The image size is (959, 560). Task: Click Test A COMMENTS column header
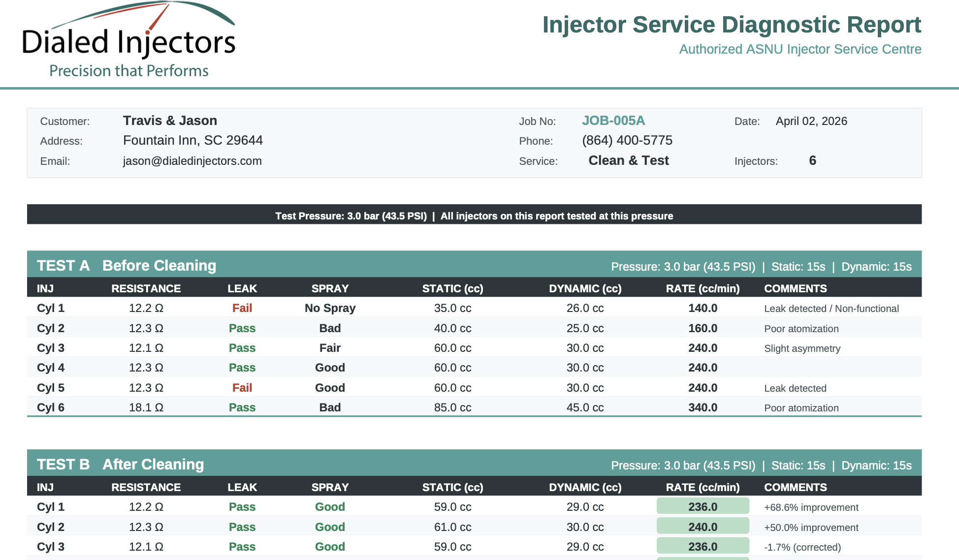click(796, 288)
